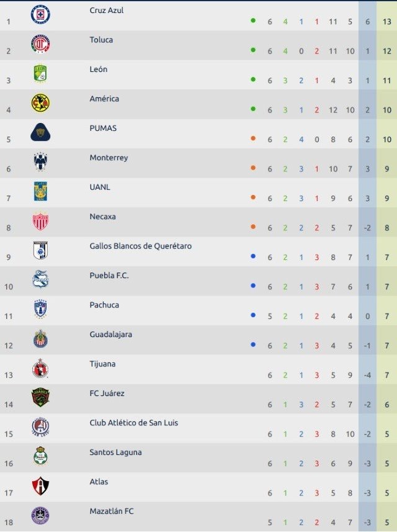Click the blue status dot beside Pachuca
This screenshot has height=532, width=397.
click(x=253, y=315)
